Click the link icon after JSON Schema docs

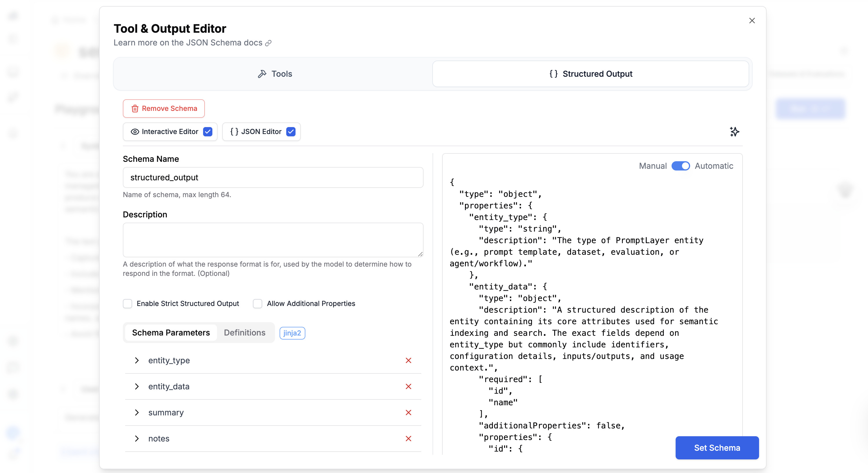click(268, 43)
